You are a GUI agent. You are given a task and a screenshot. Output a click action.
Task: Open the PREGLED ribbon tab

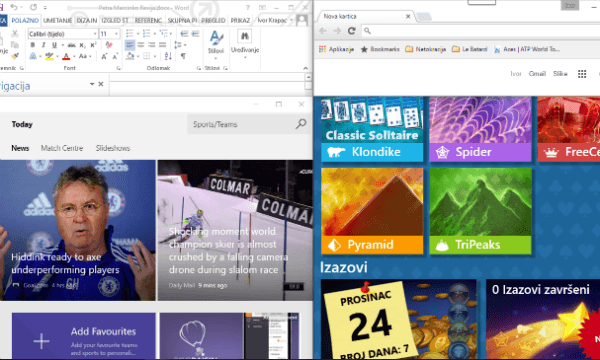click(x=213, y=20)
